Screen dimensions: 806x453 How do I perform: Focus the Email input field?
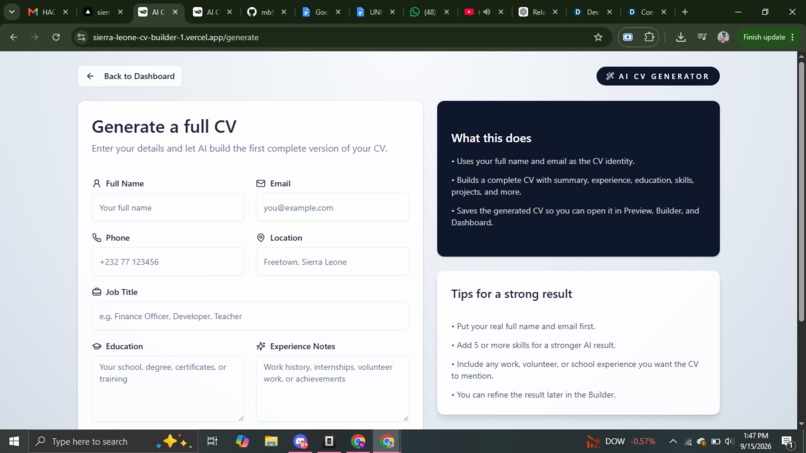tap(333, 208)
